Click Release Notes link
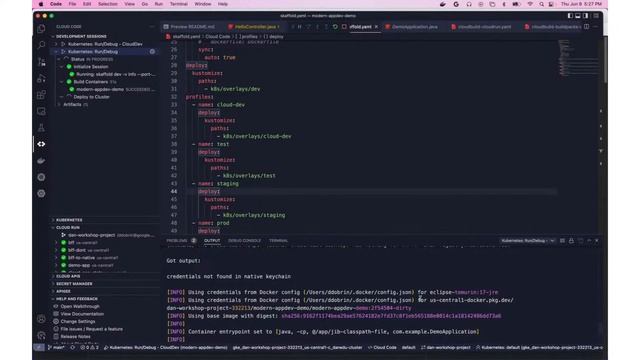 (x=76, y=337)
